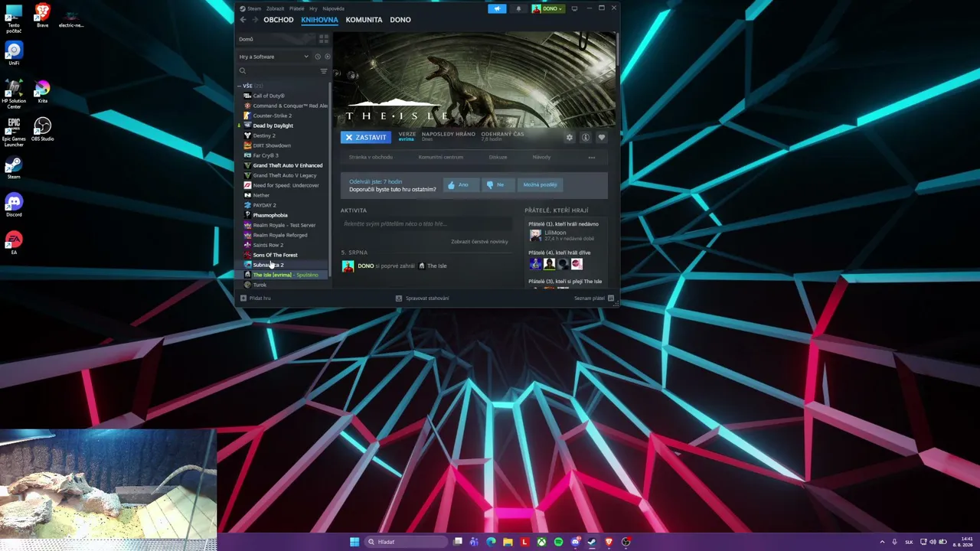The image size is (980, 551).
Task: Open the DONO account dropdown
Action: [x=548, y=8]
